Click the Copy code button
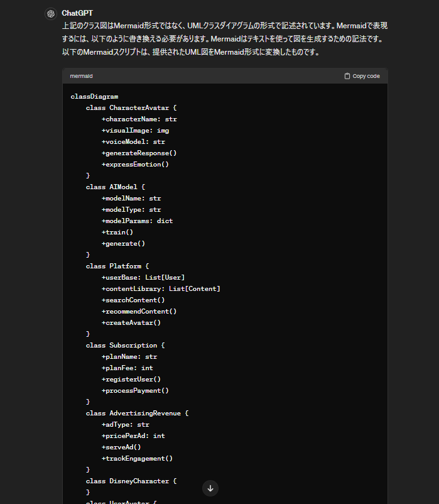The width and height of the screenshot is (439, 504). tap(362, 76)
